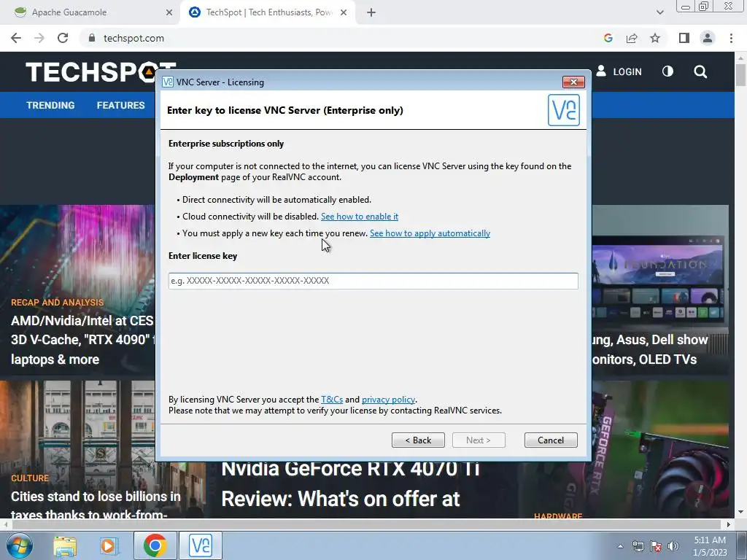Select the VNC Server taskbar button
The width and height of the screenshot is (747, 560).
[x=201, y=545]
